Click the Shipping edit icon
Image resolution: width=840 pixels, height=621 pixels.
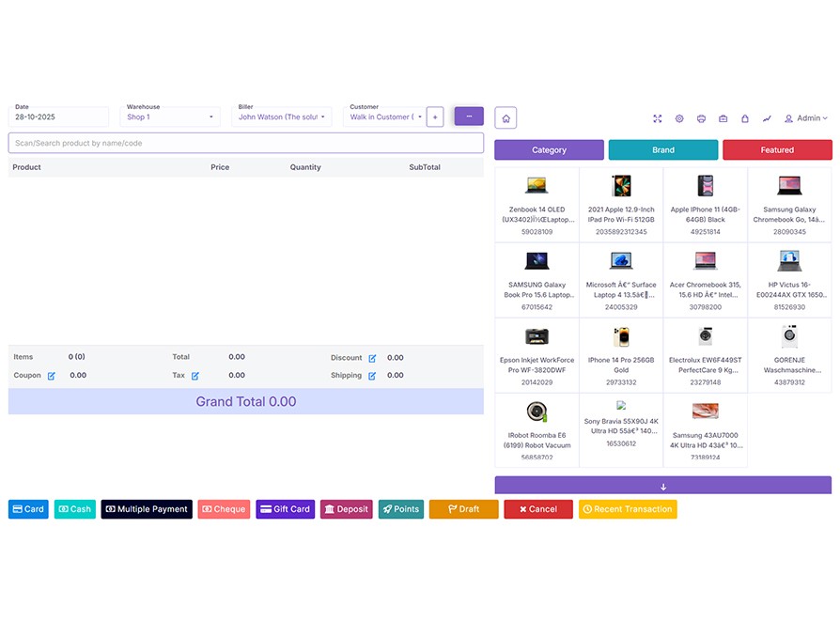tap(372, 376)
